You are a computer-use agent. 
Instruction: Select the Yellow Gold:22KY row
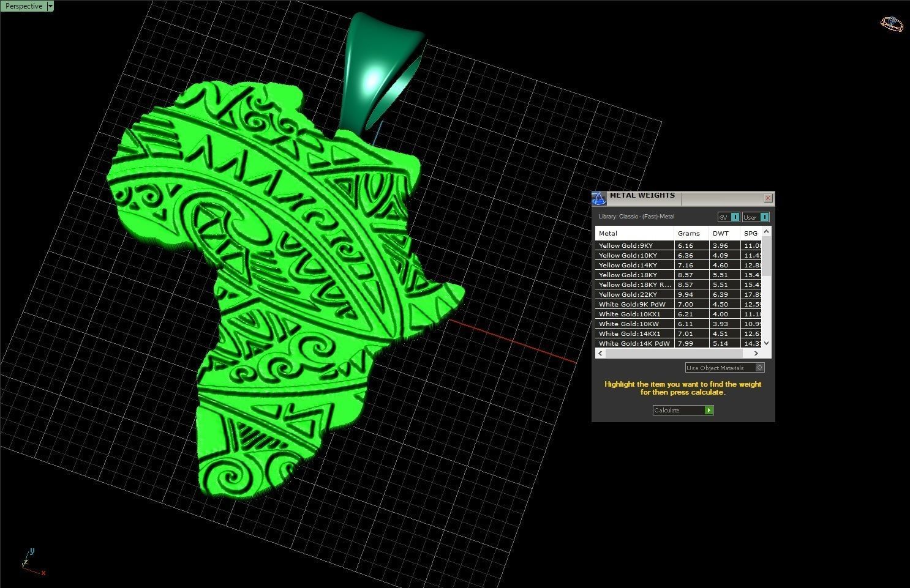pyautogui.click(x=679, y=294)
